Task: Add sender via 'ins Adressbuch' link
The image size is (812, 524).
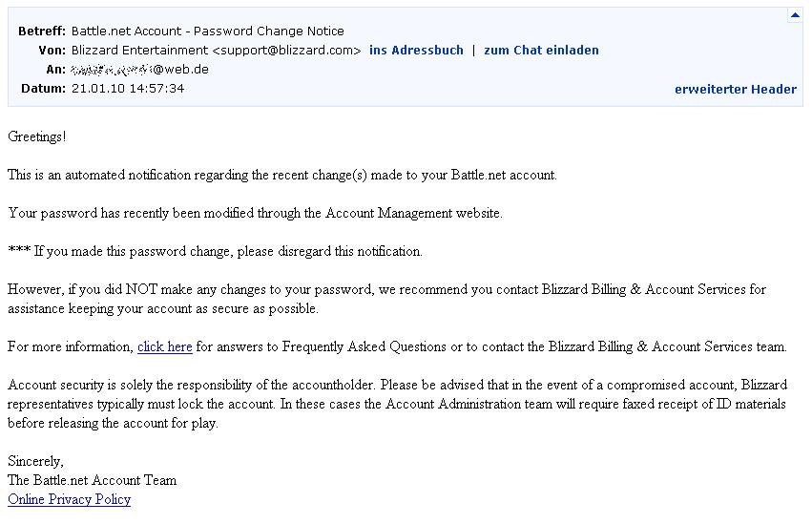Action: [416, 50]
